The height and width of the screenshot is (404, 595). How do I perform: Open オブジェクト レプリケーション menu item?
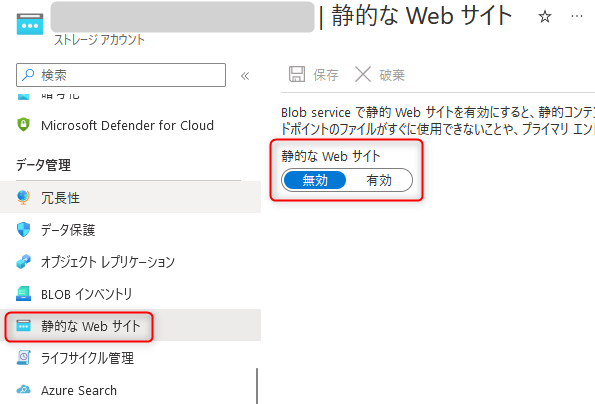coord(131,261)
